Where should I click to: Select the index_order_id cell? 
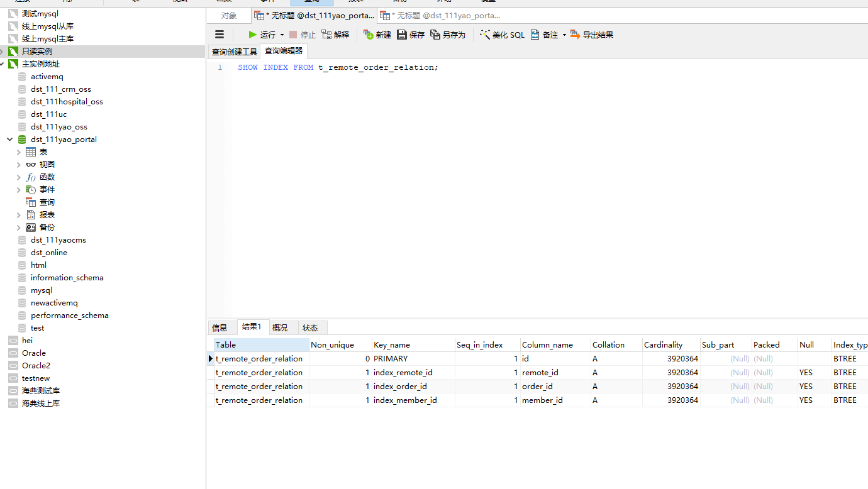pos(413,387)
